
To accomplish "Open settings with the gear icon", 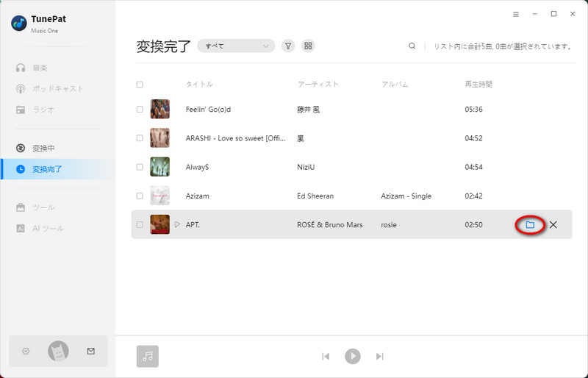I will pyautogui.click(x=26, y=351).
